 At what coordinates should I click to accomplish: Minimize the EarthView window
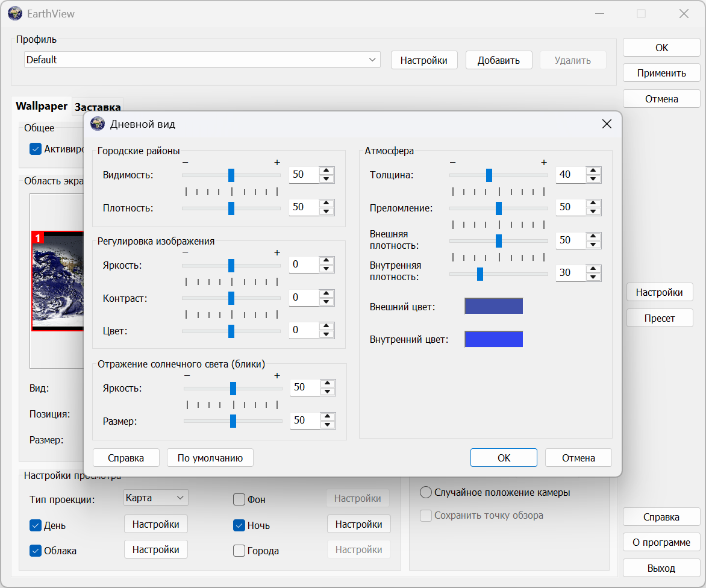click(x=599, y=13)
